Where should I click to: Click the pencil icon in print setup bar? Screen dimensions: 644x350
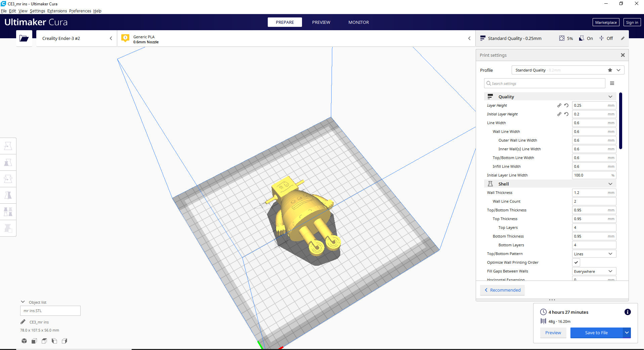[622, 38]
